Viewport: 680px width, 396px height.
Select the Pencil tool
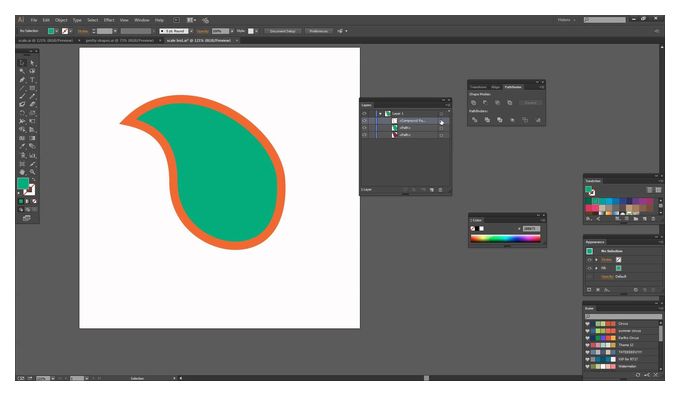(32, 96)
